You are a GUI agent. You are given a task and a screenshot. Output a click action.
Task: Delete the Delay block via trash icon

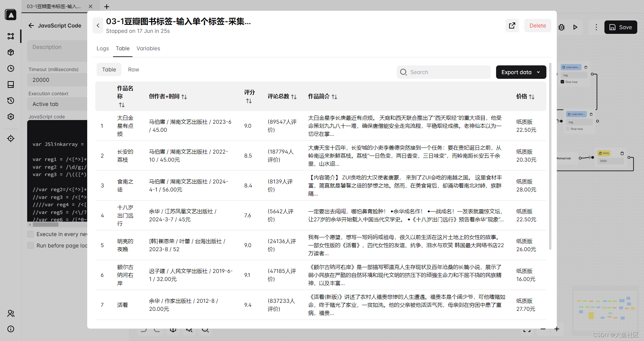click(x=622, y=153)
